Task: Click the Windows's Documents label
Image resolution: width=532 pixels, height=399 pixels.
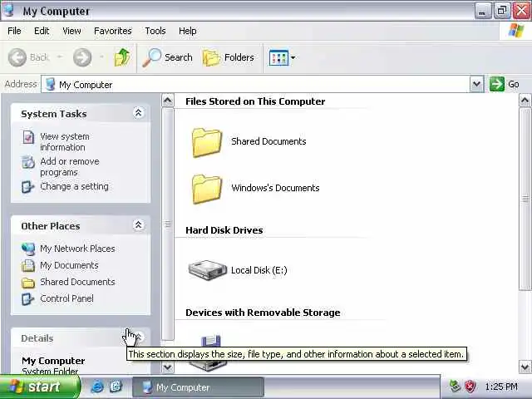Action: point(275,188)
